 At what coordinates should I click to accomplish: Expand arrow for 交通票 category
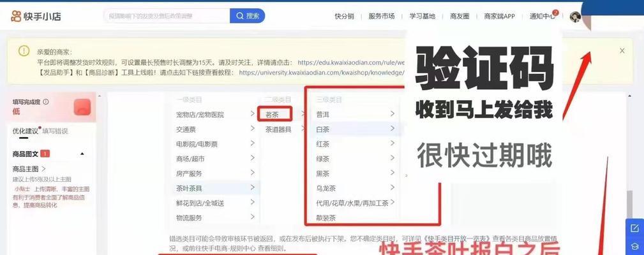point(252,129)
